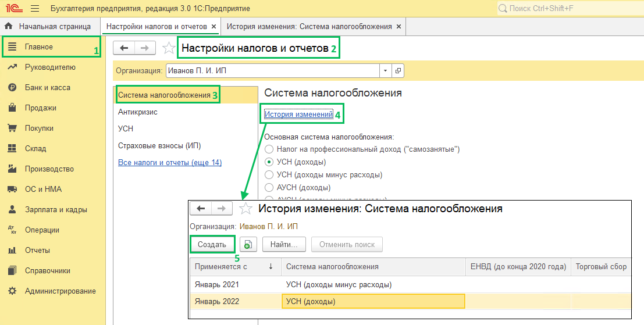Open the Банк и касса section
Screen dimensions: 644x325
pyautogui.click(x=47, y=88)
